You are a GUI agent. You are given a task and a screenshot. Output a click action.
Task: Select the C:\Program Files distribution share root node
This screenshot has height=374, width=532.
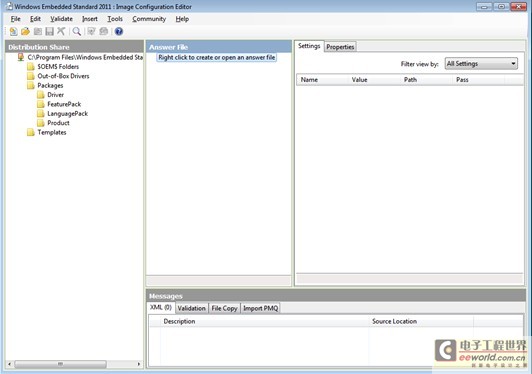pos(85,57)
